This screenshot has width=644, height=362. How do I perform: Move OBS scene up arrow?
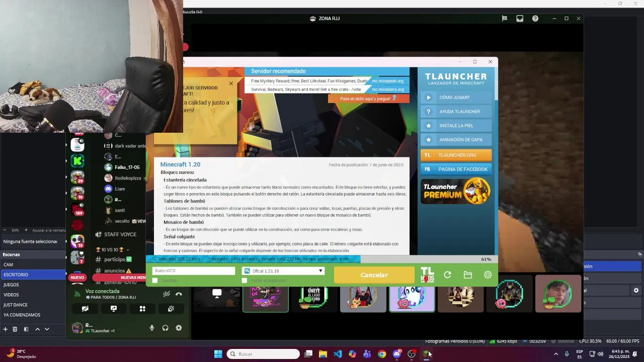coord(37,329)
